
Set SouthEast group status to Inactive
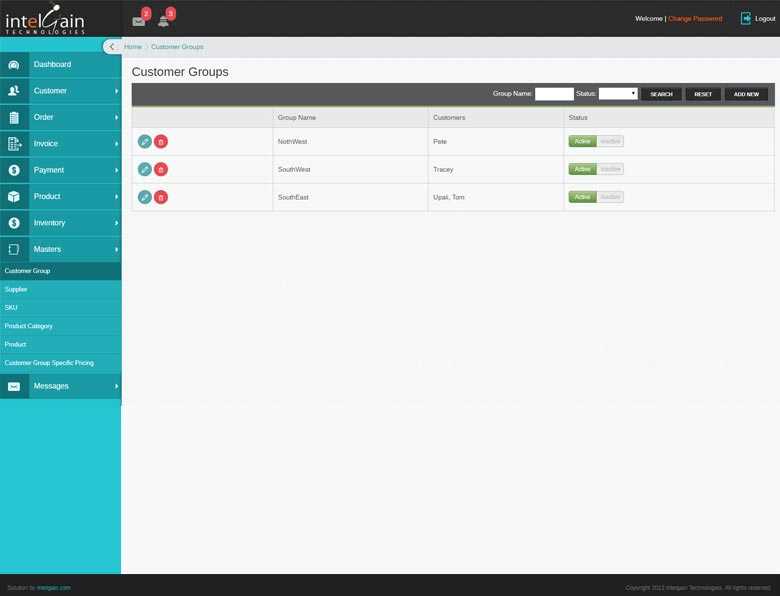click(x=610, y=197)
